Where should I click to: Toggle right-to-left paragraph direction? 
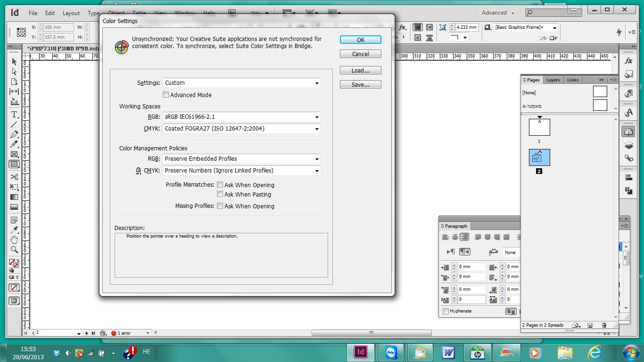coord(465,252)
